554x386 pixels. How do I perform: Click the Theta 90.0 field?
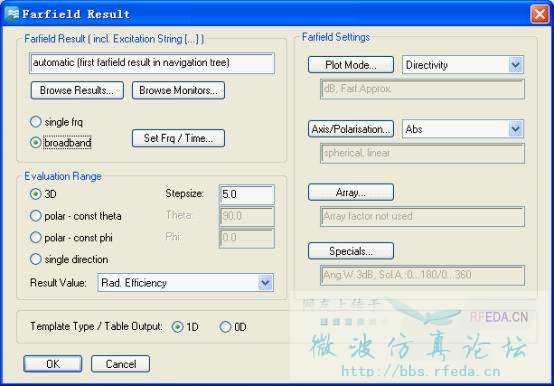pos(247,216)
